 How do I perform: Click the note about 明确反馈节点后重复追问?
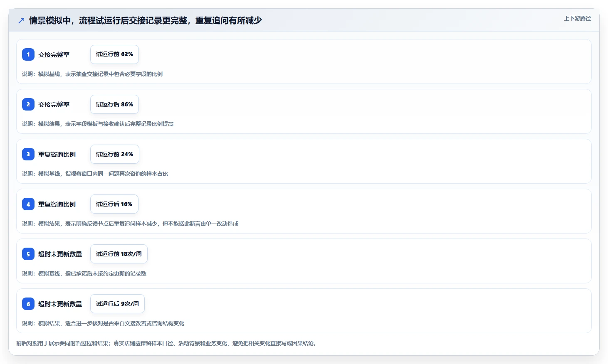click(130, 224)
